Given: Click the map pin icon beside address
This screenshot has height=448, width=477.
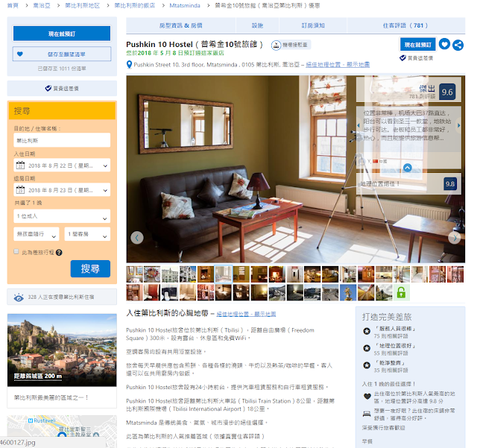Looking at the screenshot, I should [x=129, y=65].
